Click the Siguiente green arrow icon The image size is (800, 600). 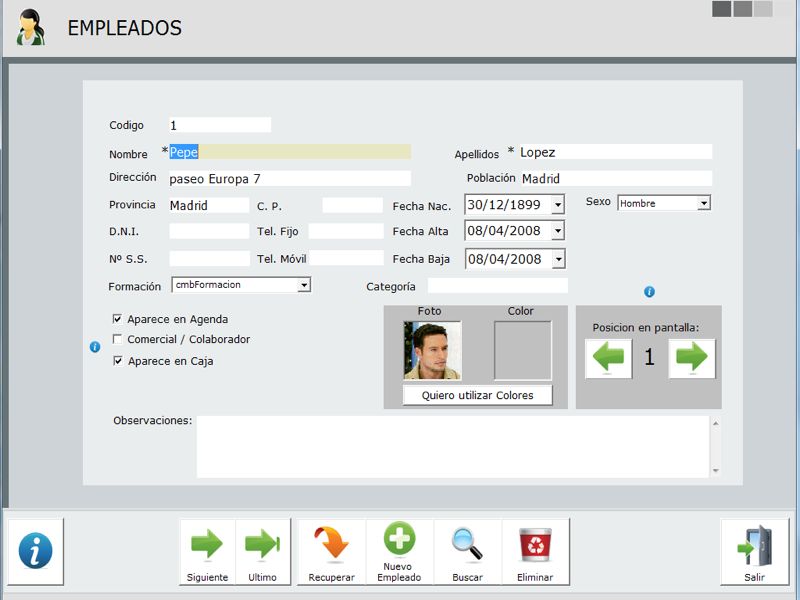pyautogui.click(x=207, y=545)
